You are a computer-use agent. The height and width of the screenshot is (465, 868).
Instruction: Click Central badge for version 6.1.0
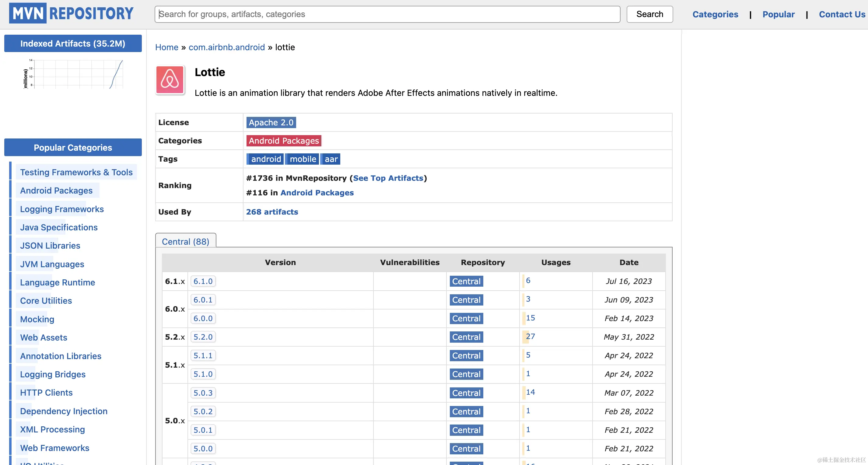click(466, 281)
